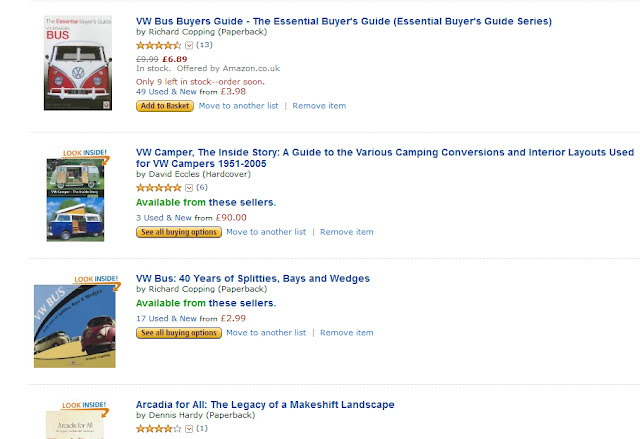
Task: Move VW Camper book to another list
Action: point(266,232)
